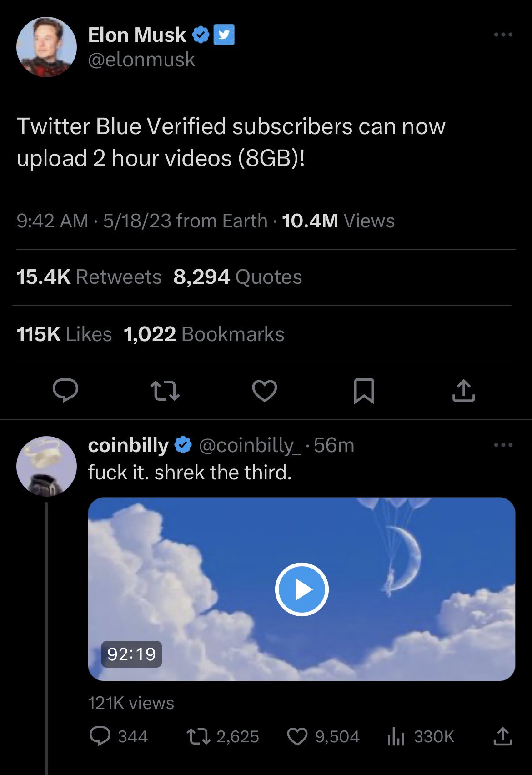The width and height of the screenshot is (532, 775).
Task: Retweet the Twitter Blue video announcement
Action: (165, 391)
